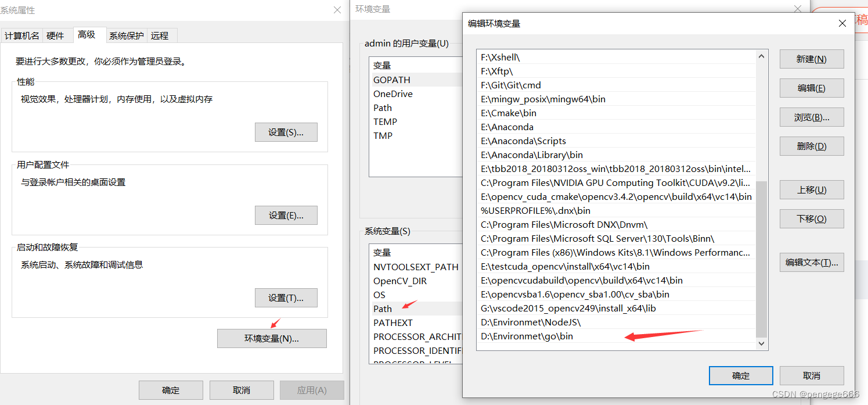The width and height of the screenshot is (868, 405).
Task: Click path list scrollbar up arrow
Action: point(762,56)
